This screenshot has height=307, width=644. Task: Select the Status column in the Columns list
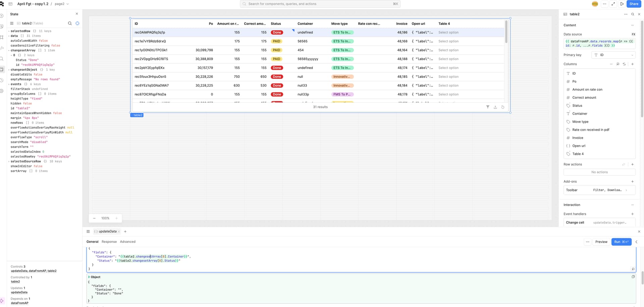599,105
